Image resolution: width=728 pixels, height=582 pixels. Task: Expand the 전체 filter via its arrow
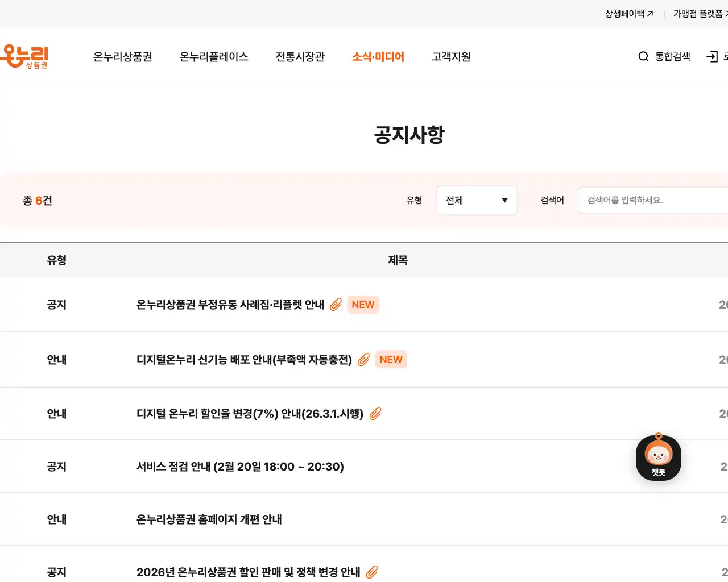(504, 200)
